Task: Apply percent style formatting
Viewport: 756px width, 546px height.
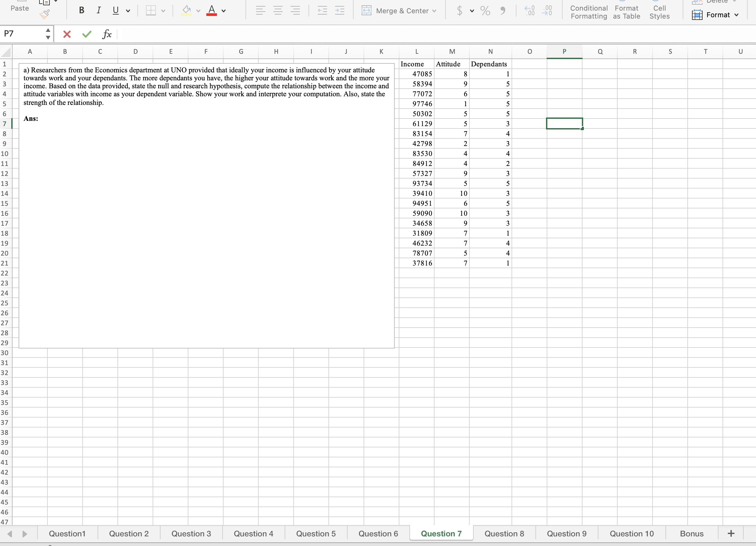Action: 485,10
